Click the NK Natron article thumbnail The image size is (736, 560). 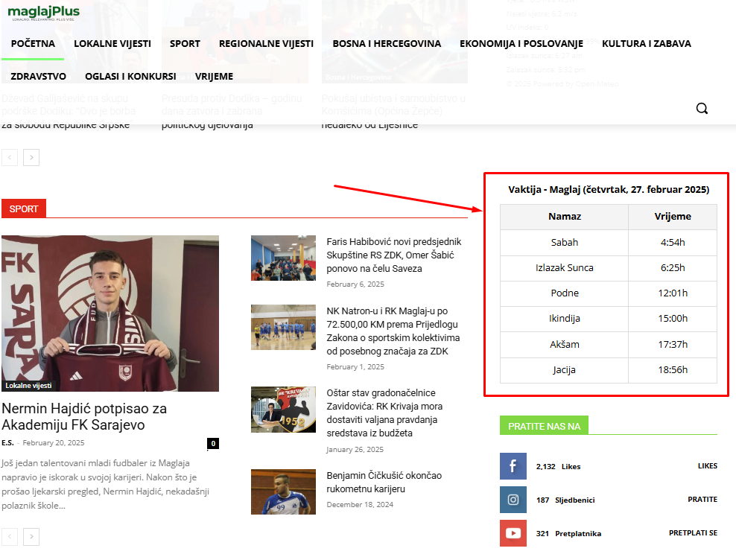coord(283,327)
